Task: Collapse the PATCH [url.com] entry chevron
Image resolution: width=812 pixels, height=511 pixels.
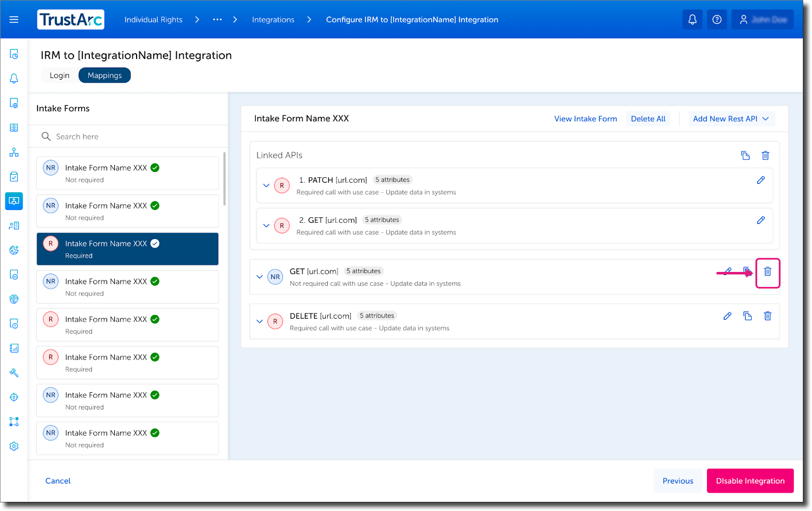Action: click(x=266, y=185)
